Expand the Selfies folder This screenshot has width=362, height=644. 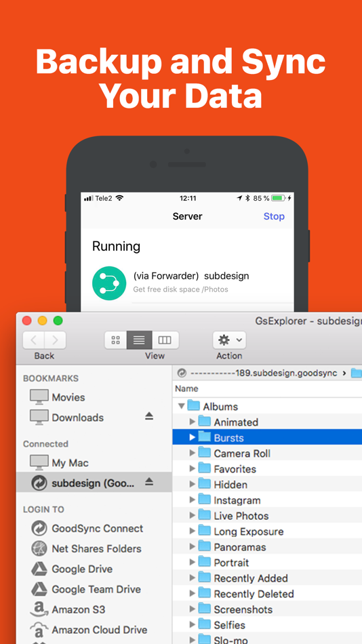192,625
